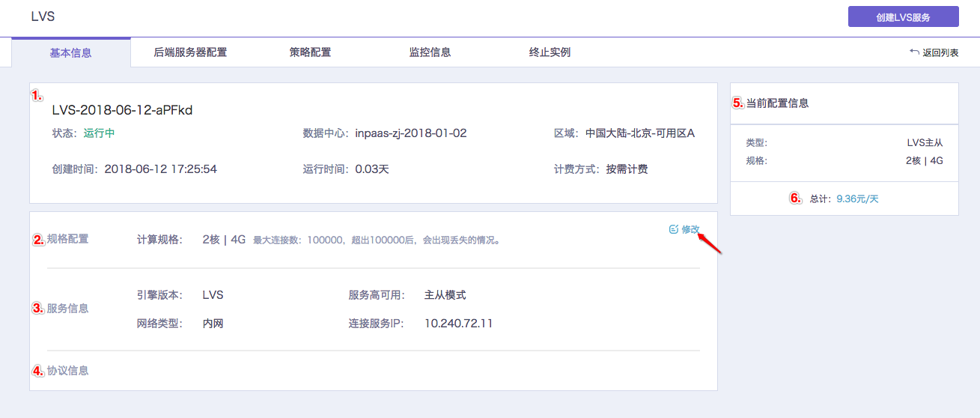Switch to the 终止实例 tab
Screen dimensions: 980x418
pyautogui.click(x=550, y=52)
